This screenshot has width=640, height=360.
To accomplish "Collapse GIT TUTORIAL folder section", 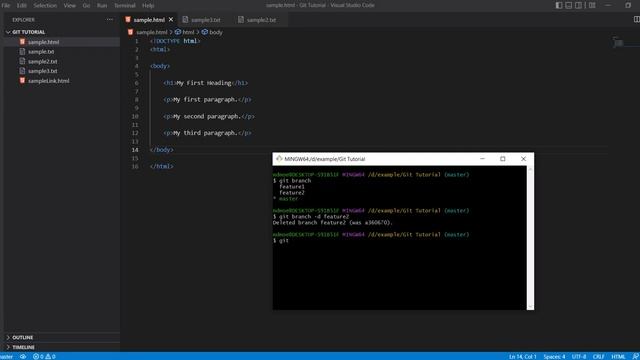I will pyautogui.click(x=29, y=32).
